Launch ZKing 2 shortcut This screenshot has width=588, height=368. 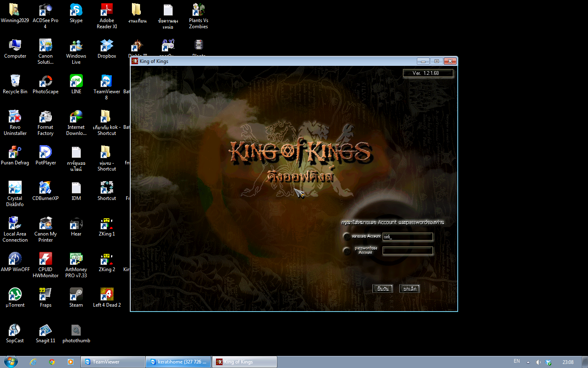pyautogui.click(x=107, y=262)
